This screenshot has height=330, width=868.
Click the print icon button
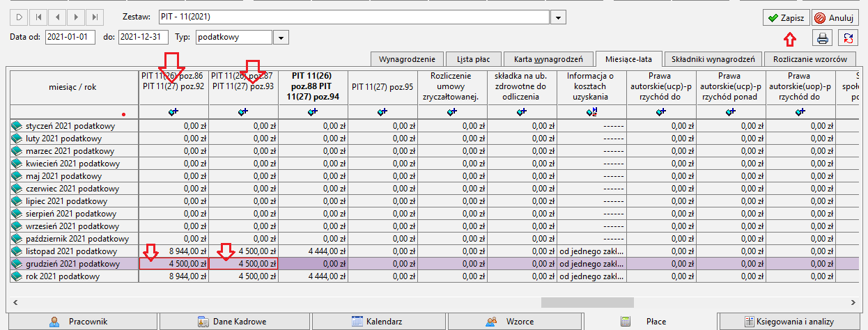823,38
